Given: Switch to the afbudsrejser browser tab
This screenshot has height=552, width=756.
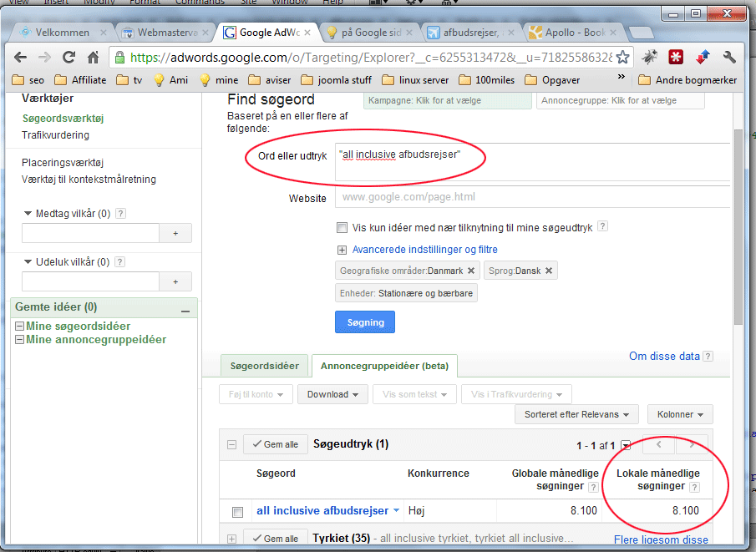Looking at the screenshot, I should coord(471,33).
